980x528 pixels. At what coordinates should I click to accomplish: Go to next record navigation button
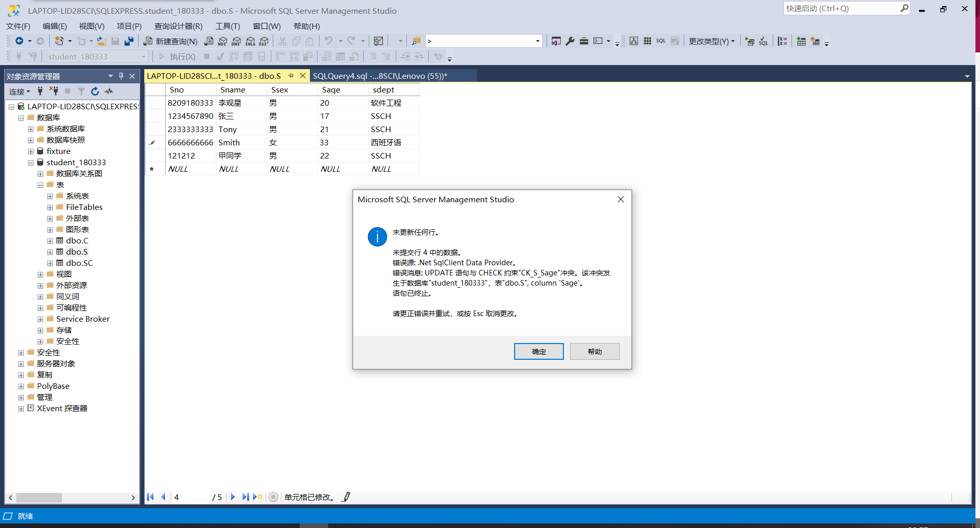coord(233,497)
